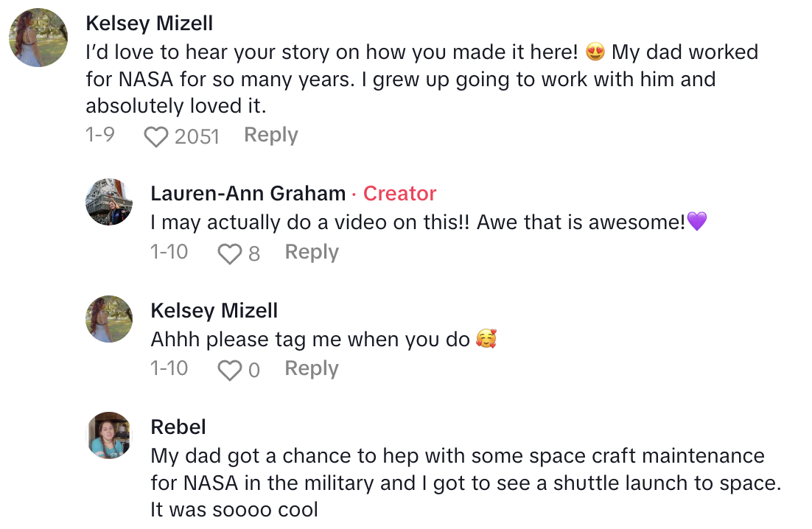
Task: Click the like count 8 on creator reply
Action: pos(254,253)
